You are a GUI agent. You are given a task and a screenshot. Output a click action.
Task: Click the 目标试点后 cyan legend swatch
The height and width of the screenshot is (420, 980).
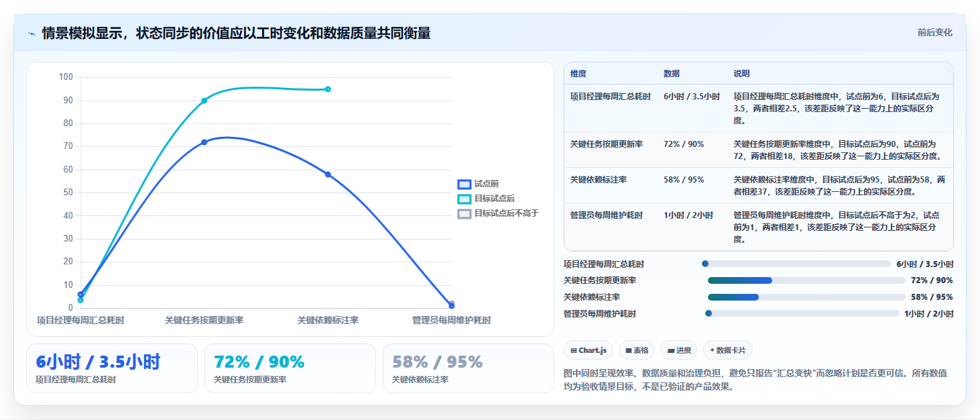465,199
